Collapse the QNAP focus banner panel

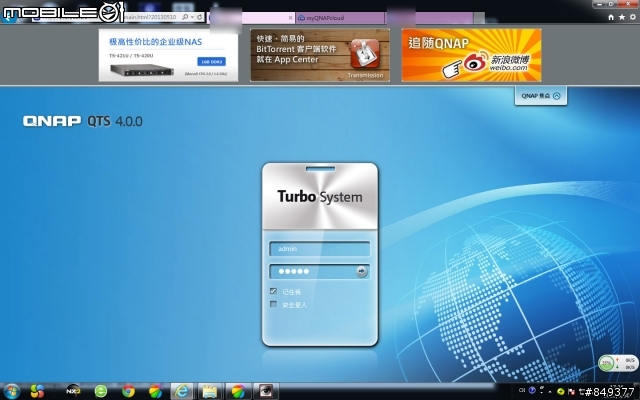(541, 96)
